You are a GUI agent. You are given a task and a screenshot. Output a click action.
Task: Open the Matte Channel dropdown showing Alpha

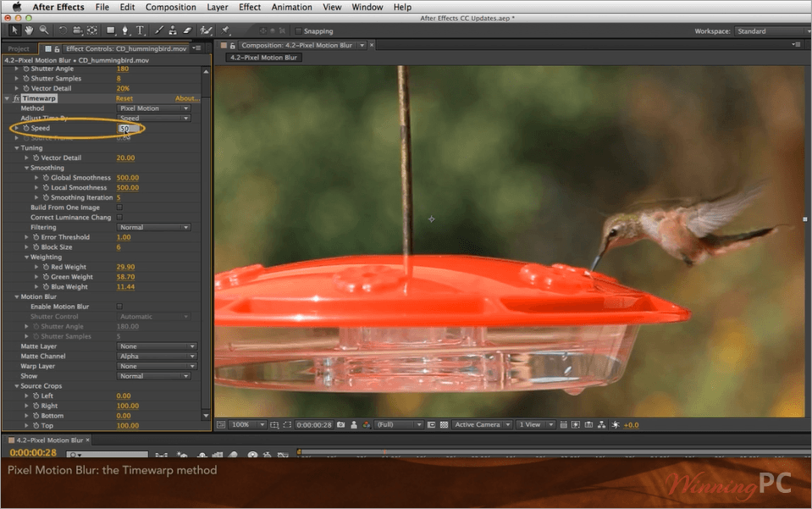pos(157,356)
